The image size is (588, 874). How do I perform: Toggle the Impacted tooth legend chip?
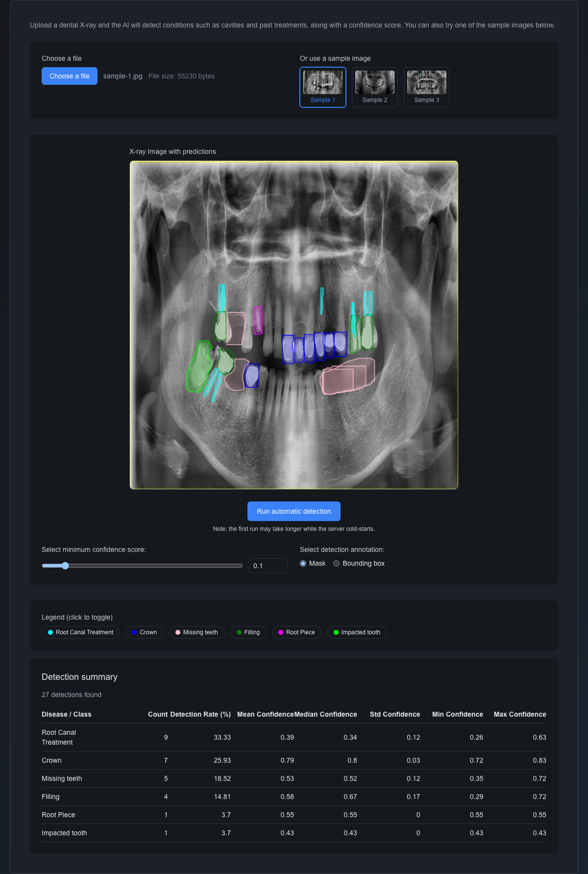(357, 632)
